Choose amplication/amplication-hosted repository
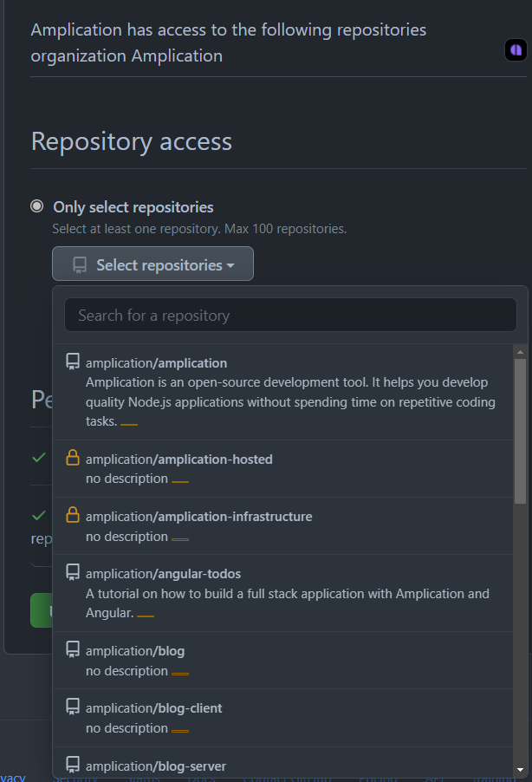The height and width of the screenshot is (782, 532). (178, 459)
